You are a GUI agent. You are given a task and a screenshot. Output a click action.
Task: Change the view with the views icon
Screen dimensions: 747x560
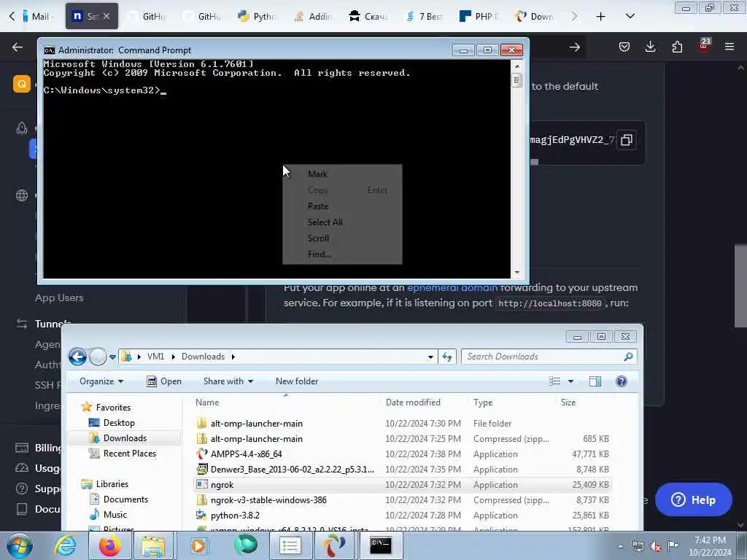[x=554, y=381]
